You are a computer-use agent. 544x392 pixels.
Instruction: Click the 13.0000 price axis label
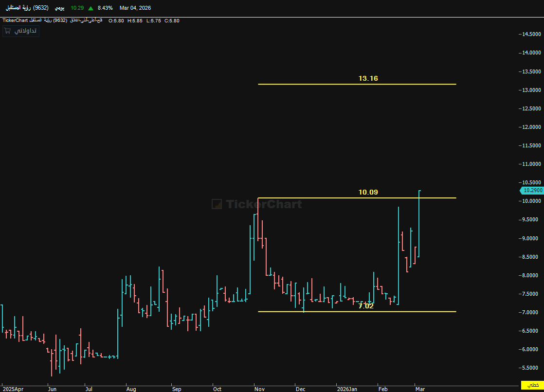pos(531,90)
